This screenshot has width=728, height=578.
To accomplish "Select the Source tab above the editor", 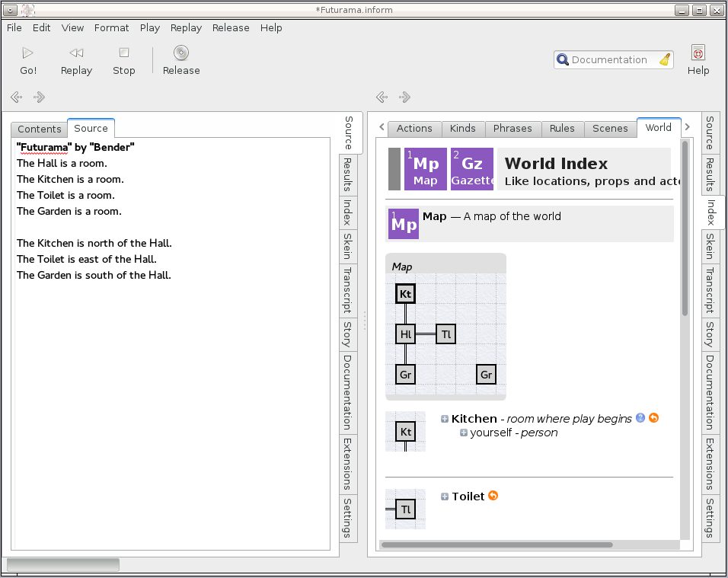I will pos(91,128).
